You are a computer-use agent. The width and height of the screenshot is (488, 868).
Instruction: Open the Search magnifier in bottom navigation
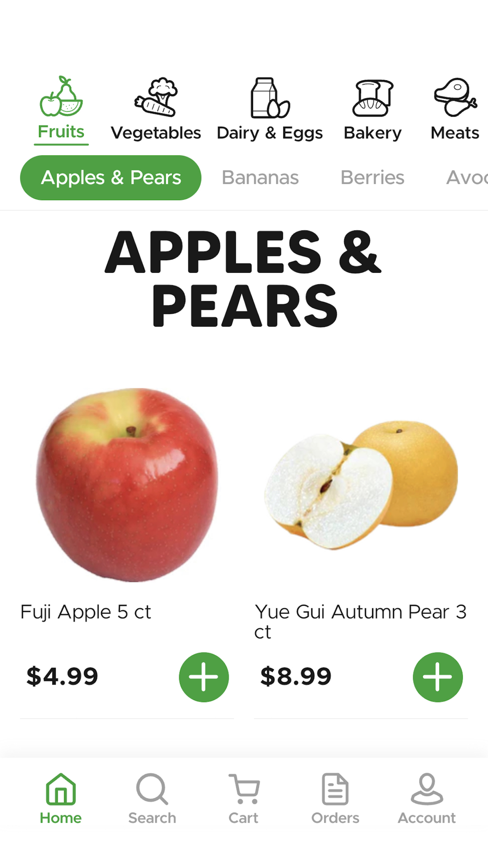(x=152, y=788)
